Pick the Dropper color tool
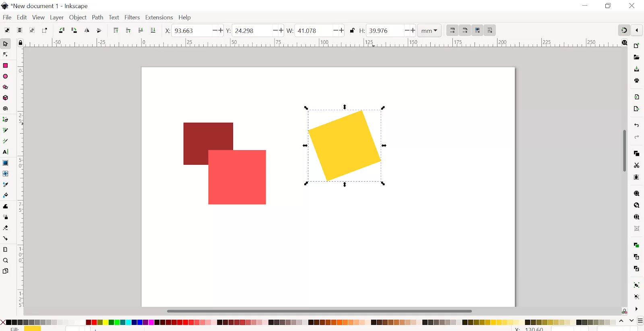644x331 pixels. click(6, 185)
